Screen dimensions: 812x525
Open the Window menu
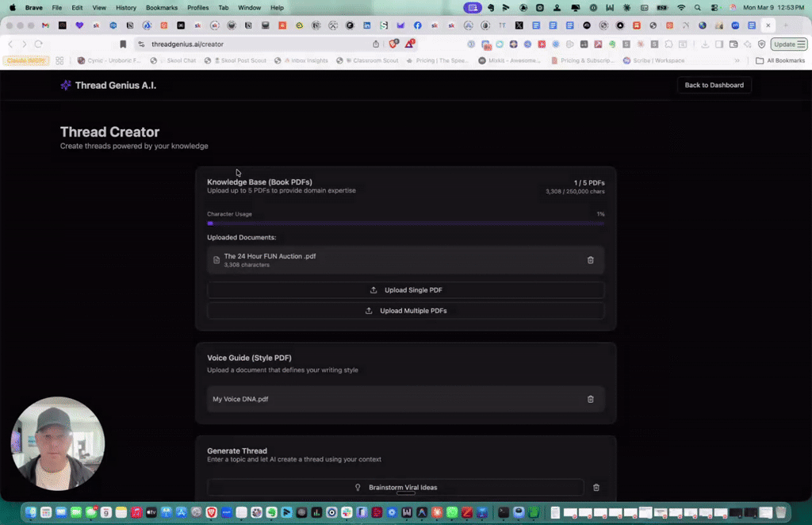249,8
